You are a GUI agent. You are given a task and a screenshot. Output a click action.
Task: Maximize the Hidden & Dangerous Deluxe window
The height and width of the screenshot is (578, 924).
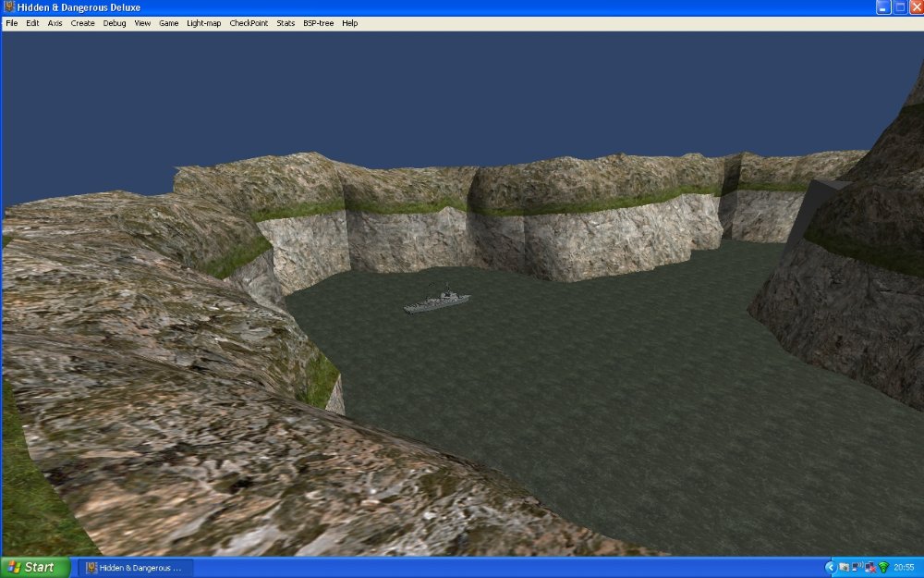(x=900, y=7)
